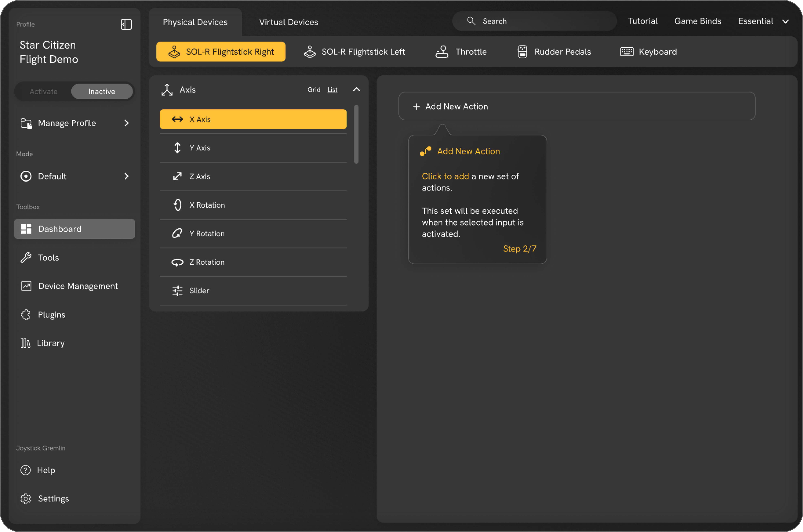803x532 pixels.
Task: Select the X Axis row
Action: coord(253,119)
